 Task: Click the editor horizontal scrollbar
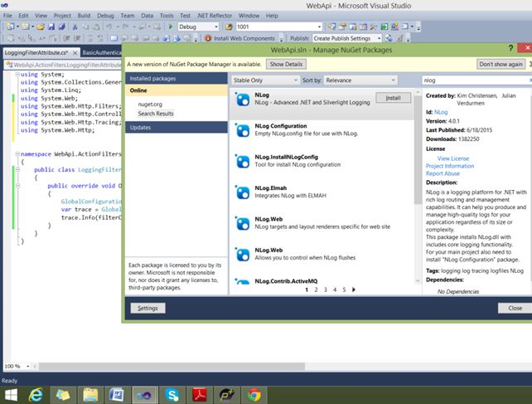(172, 367)
